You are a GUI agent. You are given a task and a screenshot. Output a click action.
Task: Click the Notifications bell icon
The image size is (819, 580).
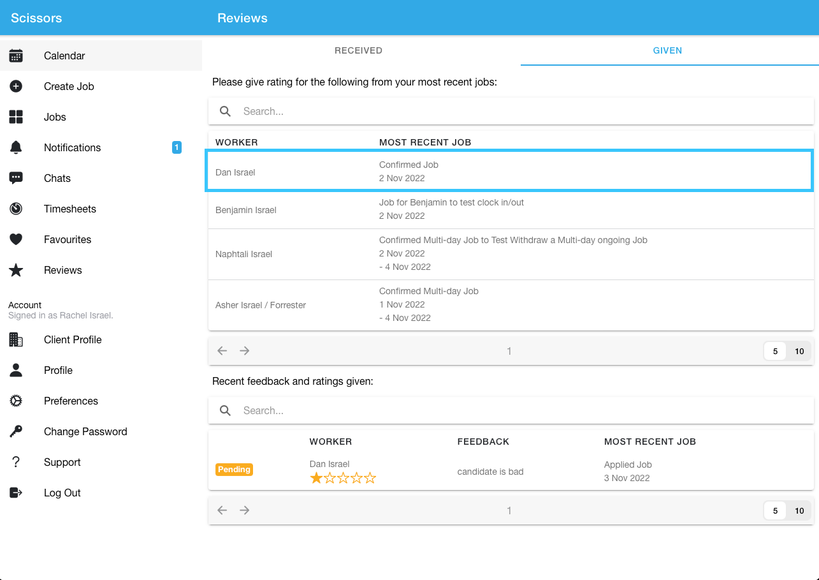(x=16, y=147)
